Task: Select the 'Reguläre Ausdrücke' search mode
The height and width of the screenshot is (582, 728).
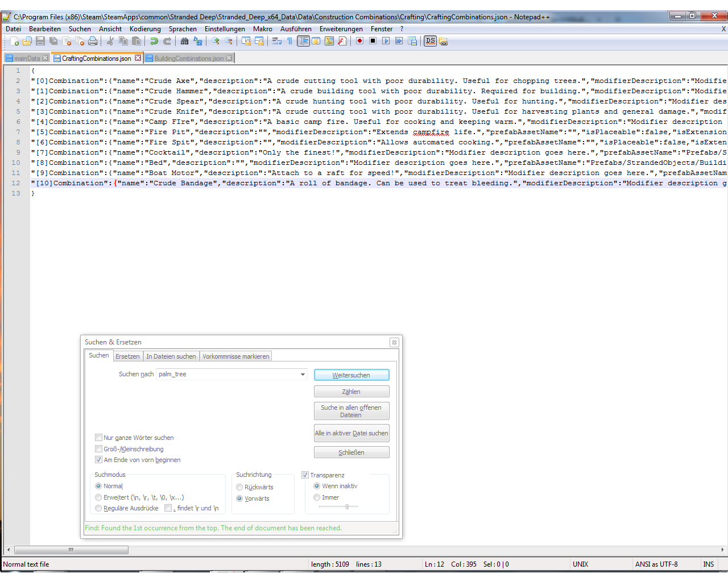Action: point(98,508)
